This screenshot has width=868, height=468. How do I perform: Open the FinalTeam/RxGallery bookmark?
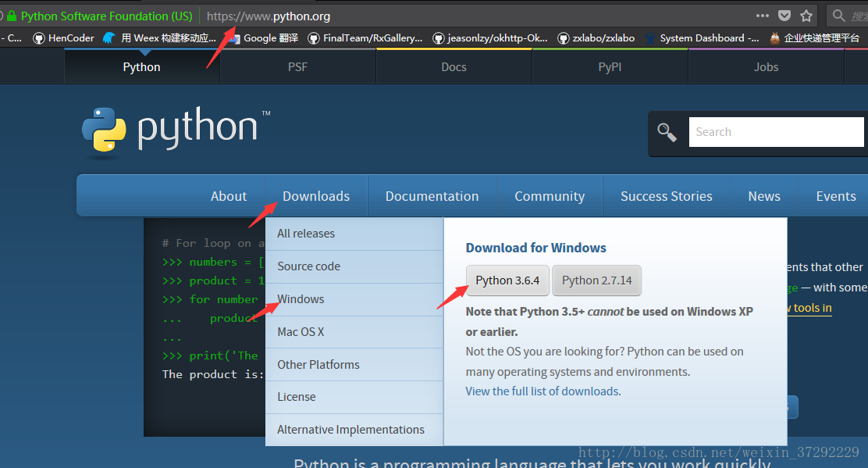coord(365,38)
